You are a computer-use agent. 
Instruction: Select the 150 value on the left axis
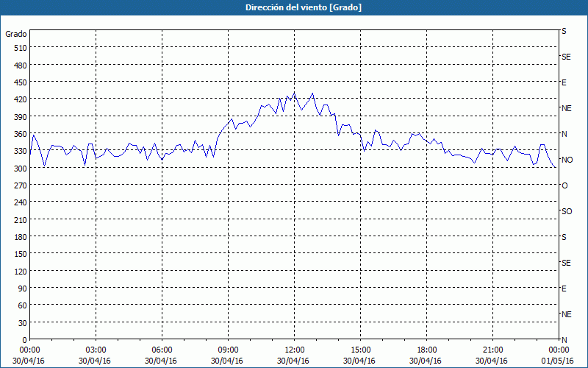pos(21,254)
